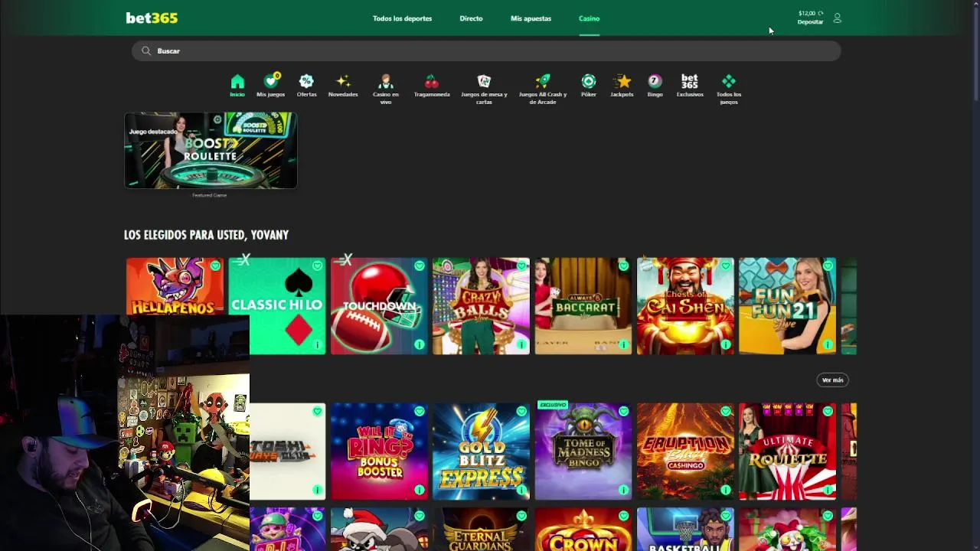
Task: Show info for Gold Blitz Express
Action: [x=521, y=490]
